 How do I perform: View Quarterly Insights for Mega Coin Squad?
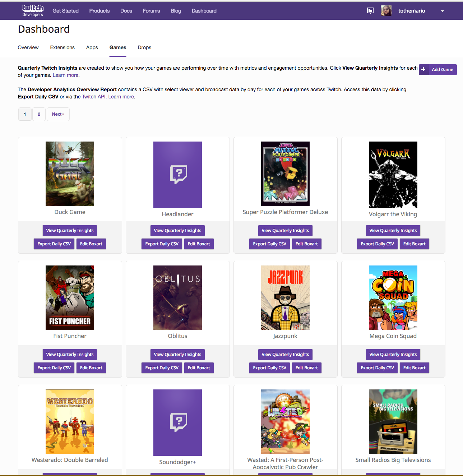(393, 355)
